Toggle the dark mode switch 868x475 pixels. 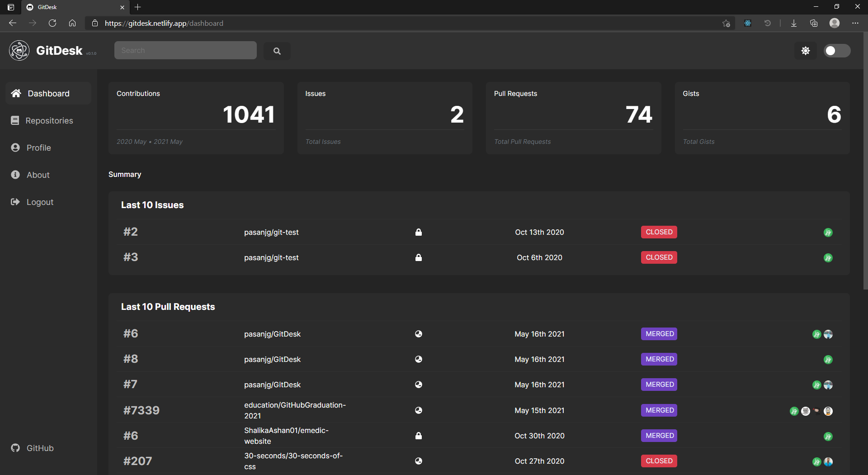tap(837, 51)
